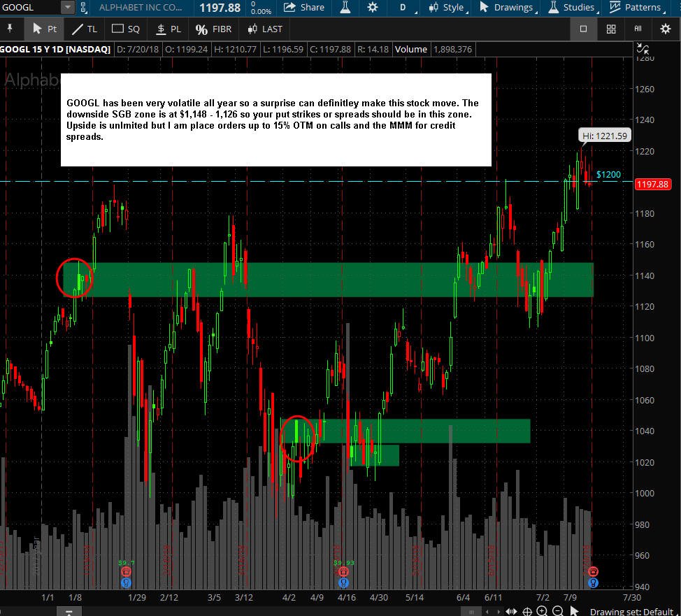The image size is (681, 616).
Task: Click the GOOGL symbol input field
Action: pos(30,8)
